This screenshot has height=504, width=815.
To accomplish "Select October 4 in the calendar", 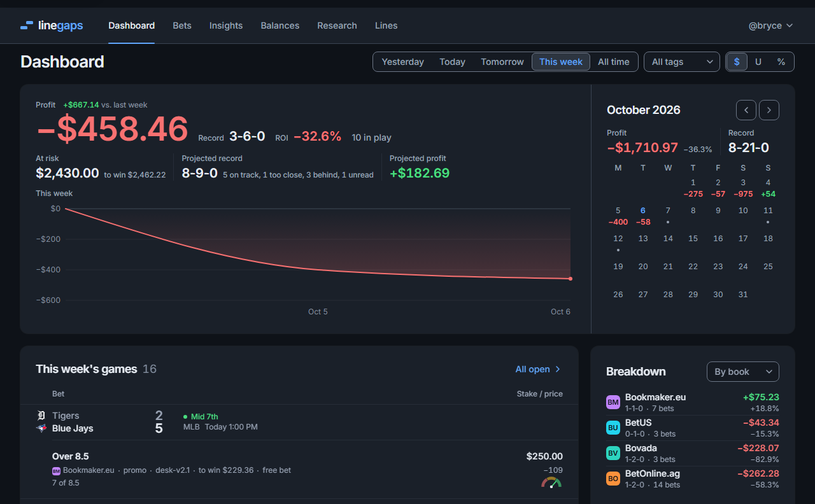I will (768, 188).
